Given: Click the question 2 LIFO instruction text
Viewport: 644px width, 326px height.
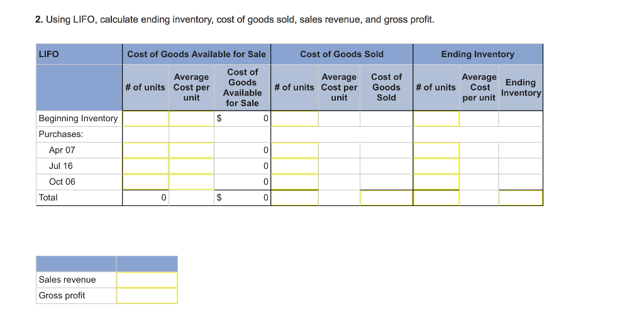Looking at the screenshot, I should click(235, 19).
